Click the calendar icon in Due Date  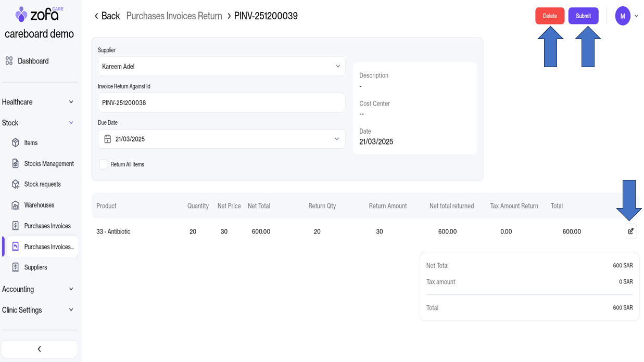pyautogui.click(x=107, y=139)
